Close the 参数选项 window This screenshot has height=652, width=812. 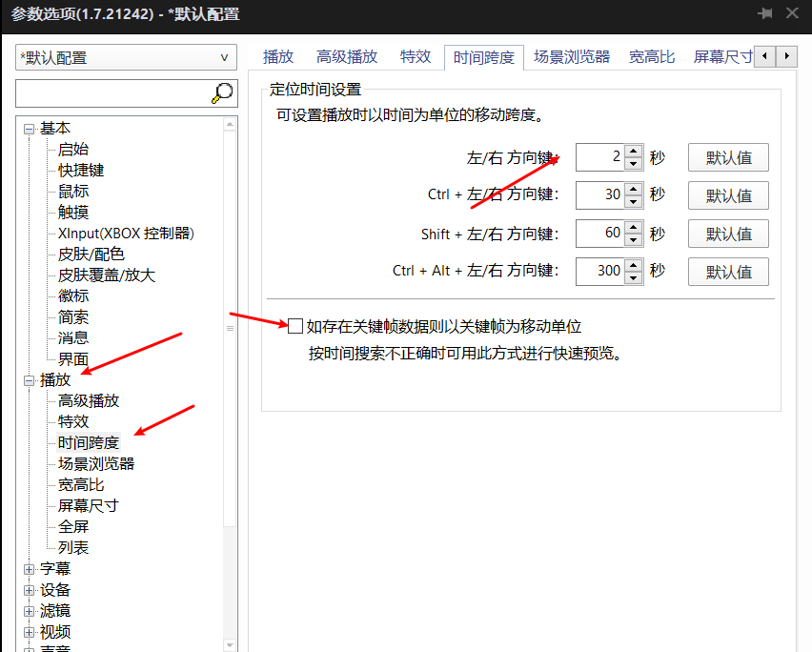coord(792,13)
